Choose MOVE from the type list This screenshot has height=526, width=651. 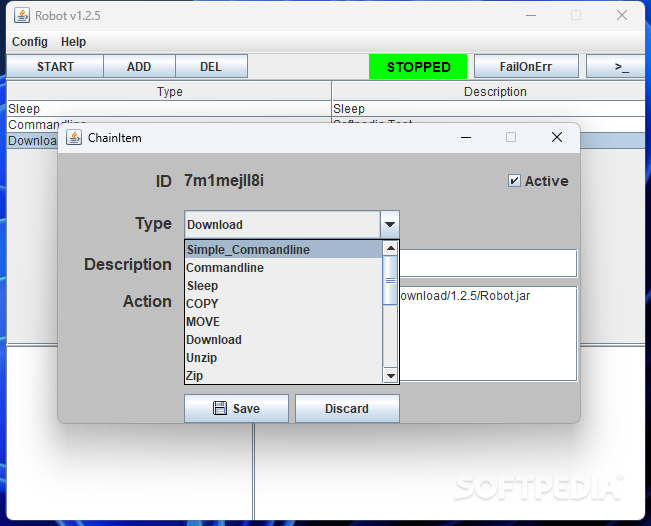click(284, 322)
